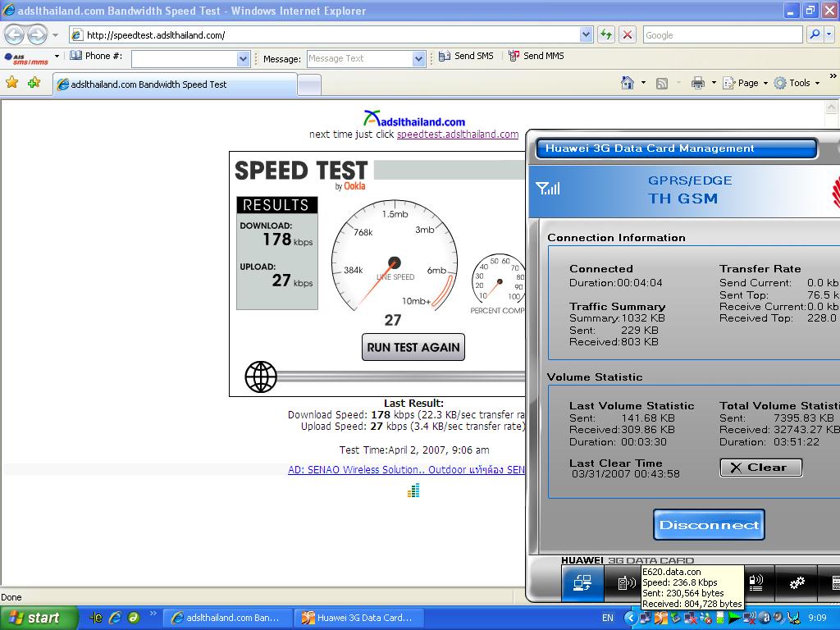Click the RSS feeds icon
The image size is (840, 630).
point(662,83)
